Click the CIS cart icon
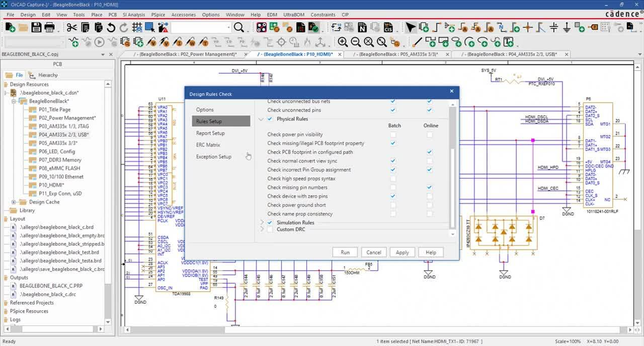Image resolution: width=644 pixels, height=346 pixels. (388, 27)
